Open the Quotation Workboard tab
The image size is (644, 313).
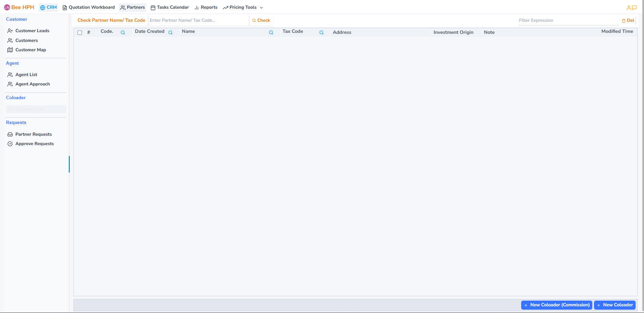tap(89, 7)
